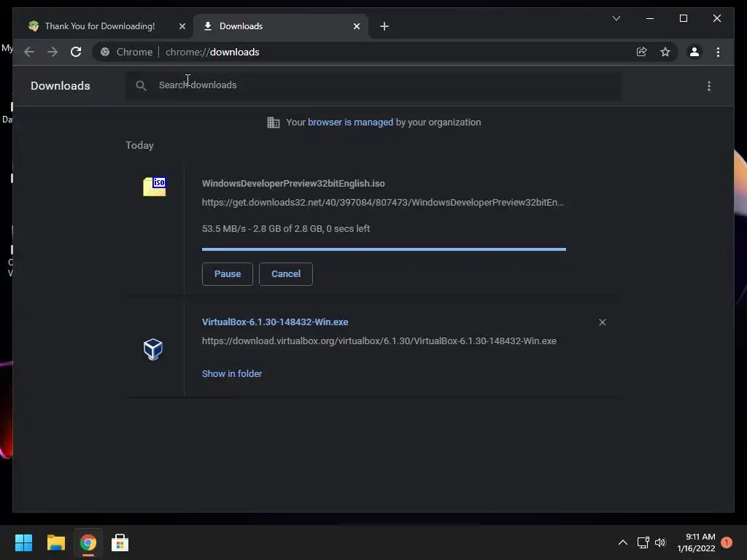747x560 pixels.
Task: Open network status tray icon
Action: pos(643,542)
